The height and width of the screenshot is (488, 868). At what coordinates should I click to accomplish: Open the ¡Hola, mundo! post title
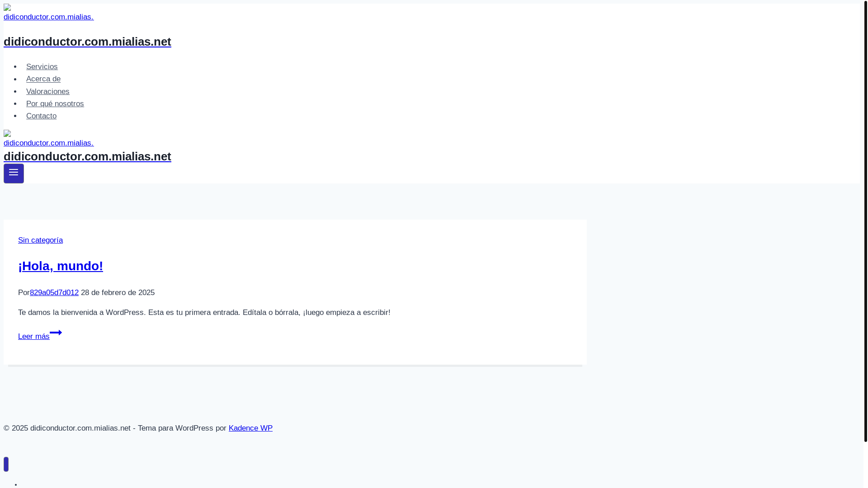coord(61,266)
